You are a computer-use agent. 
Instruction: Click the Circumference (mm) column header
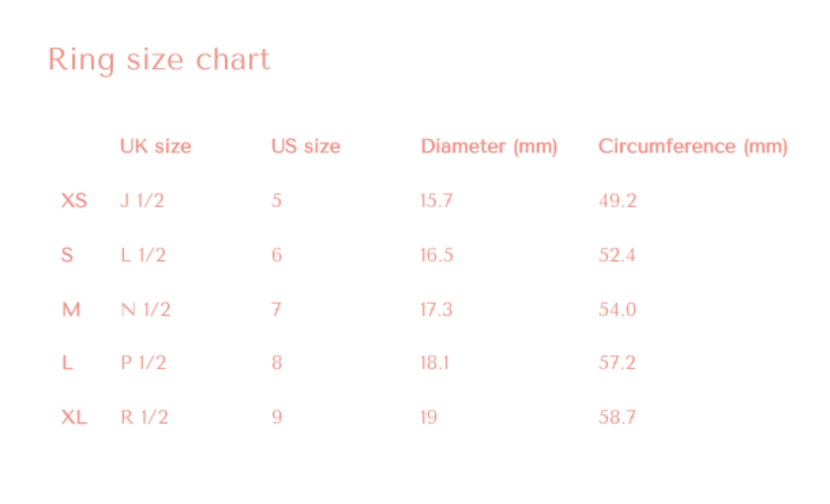point(692,146)
